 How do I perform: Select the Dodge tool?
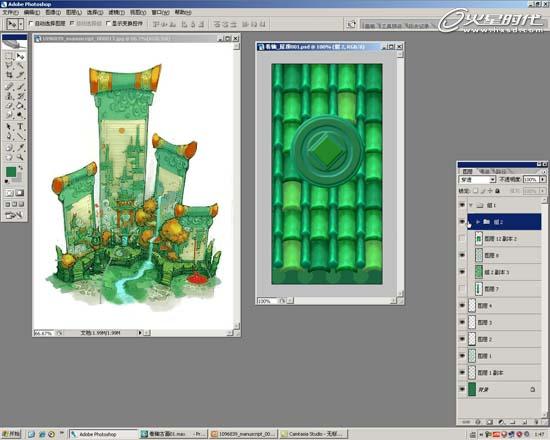click(x=20, y=115)
